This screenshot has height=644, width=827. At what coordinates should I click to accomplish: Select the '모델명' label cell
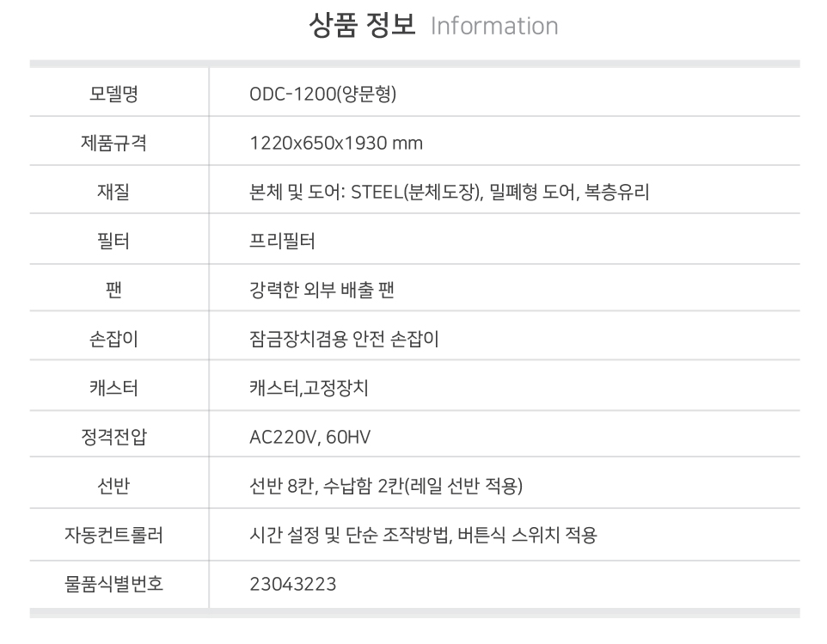[113, 93]
